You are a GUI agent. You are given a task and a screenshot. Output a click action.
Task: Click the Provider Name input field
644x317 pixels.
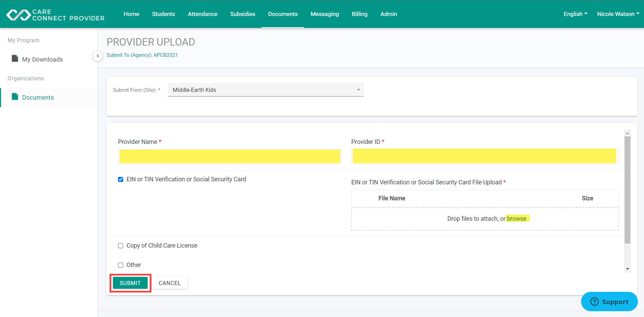click(230, 156)
